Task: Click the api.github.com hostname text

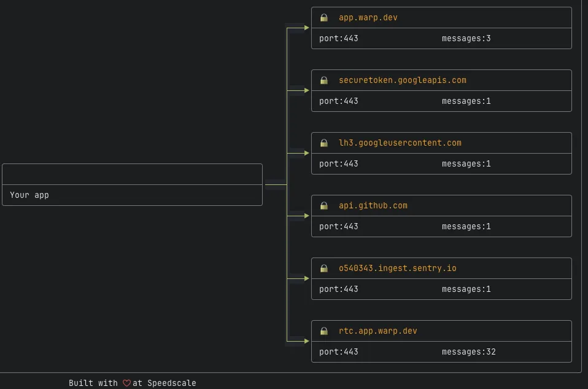Action: pyautogui.click(x=373, y=205)
